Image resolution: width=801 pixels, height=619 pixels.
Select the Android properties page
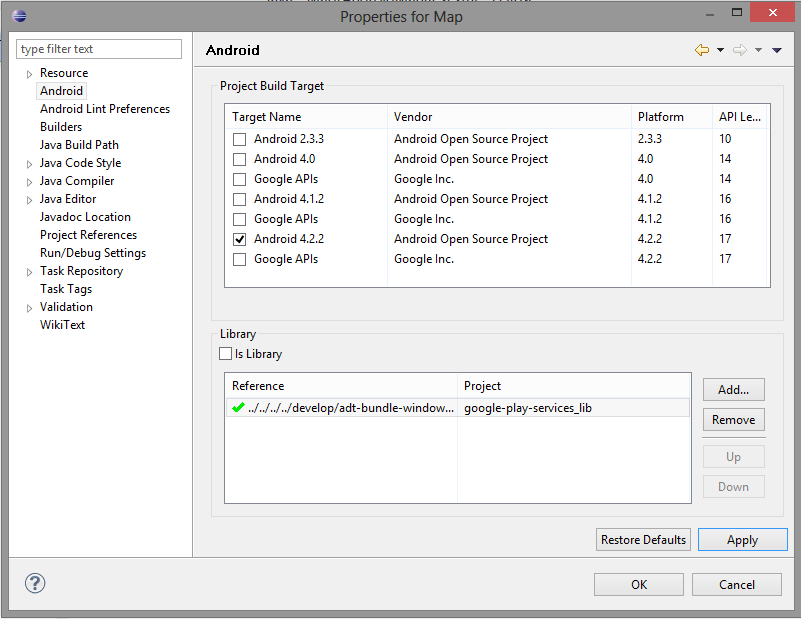[61, 91]
